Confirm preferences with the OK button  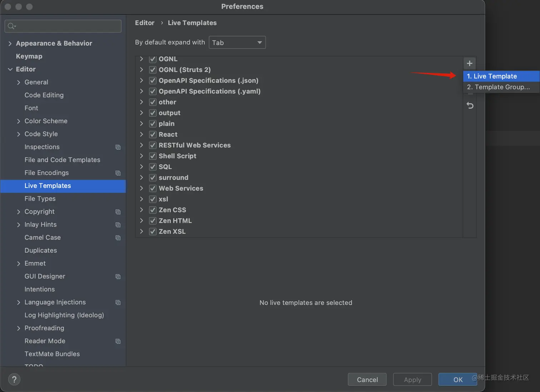click(x=458, y=379)
